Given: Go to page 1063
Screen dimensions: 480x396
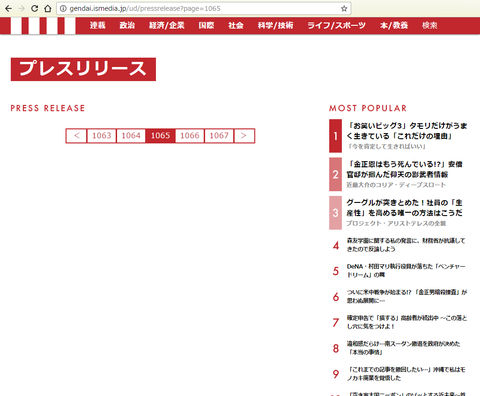Looking at the screenshot, I should point(102,136).
